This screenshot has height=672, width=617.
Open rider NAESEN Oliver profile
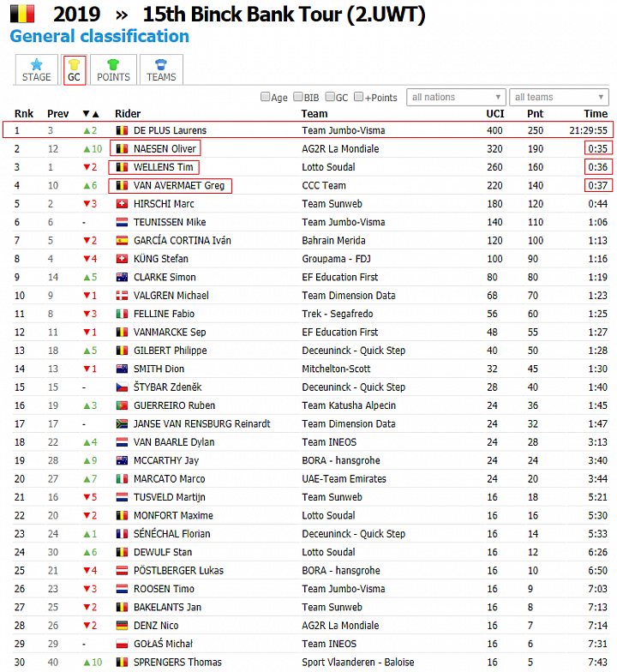tap(165, 149)
